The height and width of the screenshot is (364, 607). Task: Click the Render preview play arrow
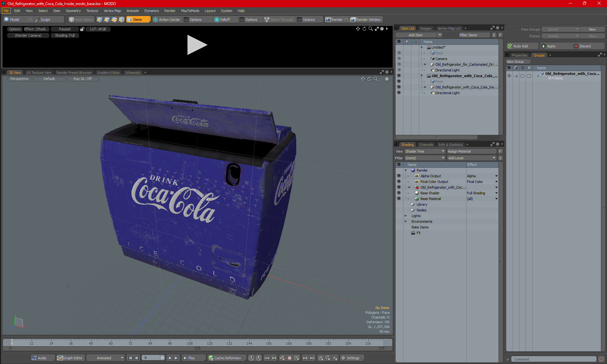click(x=197, y=45)
